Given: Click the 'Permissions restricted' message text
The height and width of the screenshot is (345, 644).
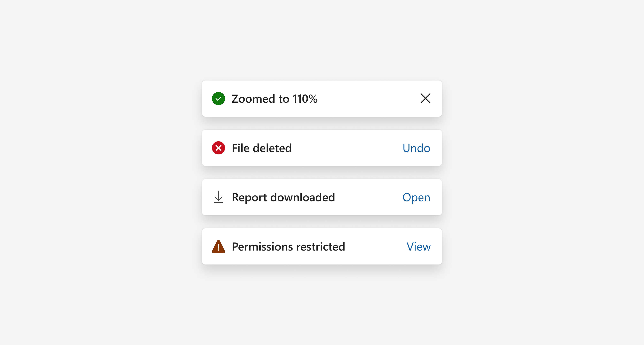Looking at the screenshot, I should click(x=288, y=247).
